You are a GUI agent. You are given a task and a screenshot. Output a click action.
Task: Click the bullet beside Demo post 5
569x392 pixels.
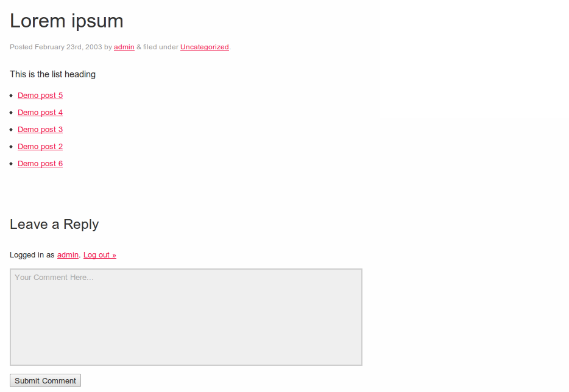(12, 96)
